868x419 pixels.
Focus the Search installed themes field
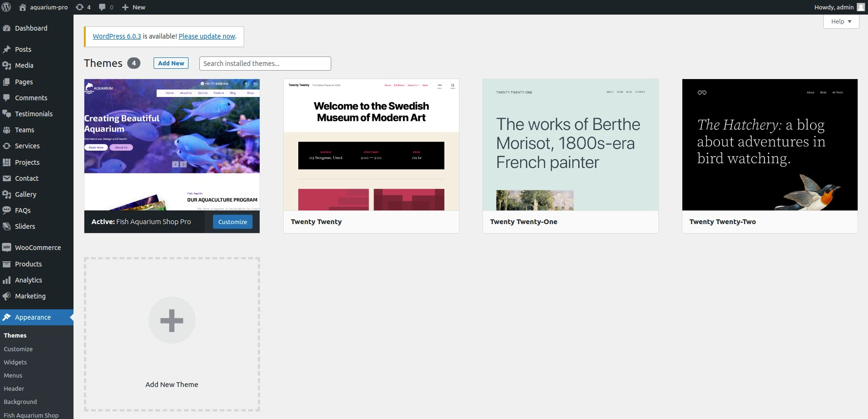(x=265, y=64)
